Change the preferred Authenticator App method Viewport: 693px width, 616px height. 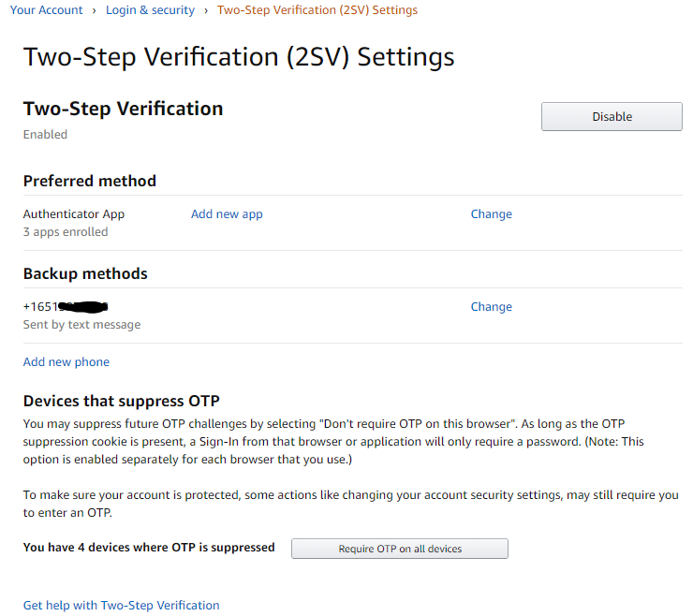click(x=491, y=214)
